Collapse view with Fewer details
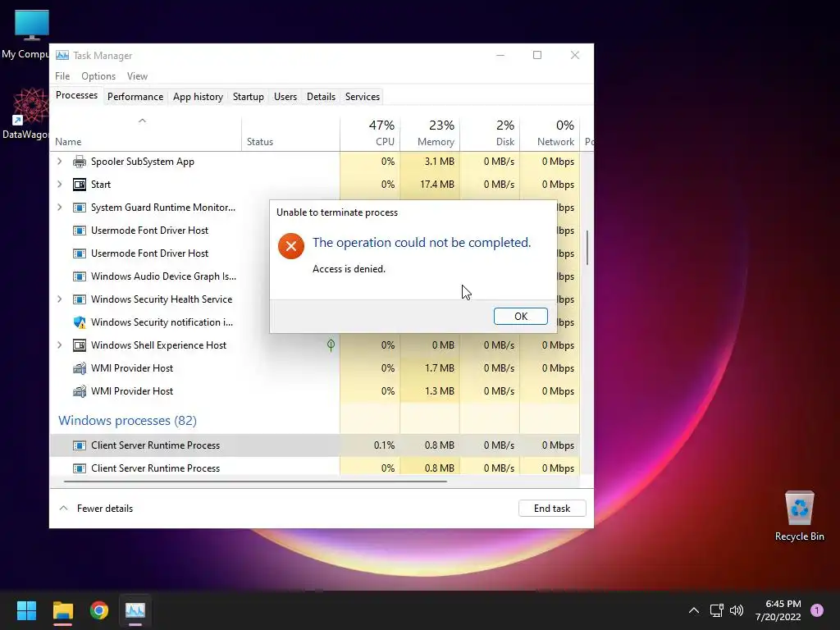Image resolution: width=840 pixels, height=630 pixels. (96, 509)
